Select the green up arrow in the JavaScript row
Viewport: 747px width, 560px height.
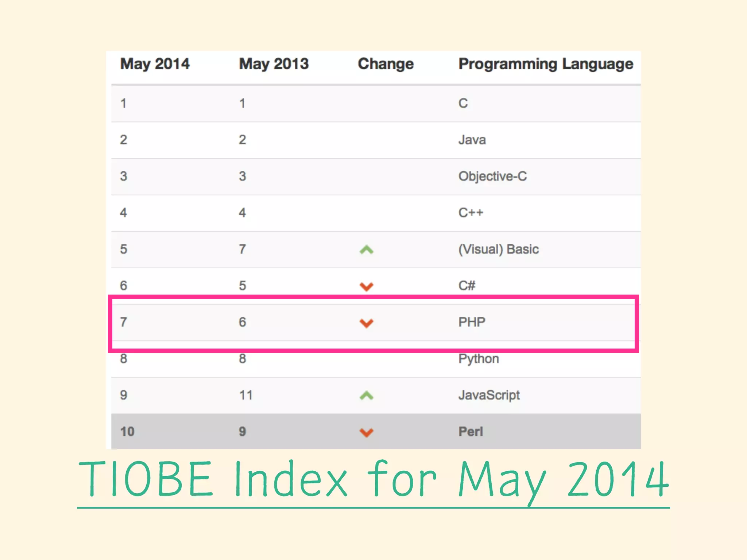367,396
